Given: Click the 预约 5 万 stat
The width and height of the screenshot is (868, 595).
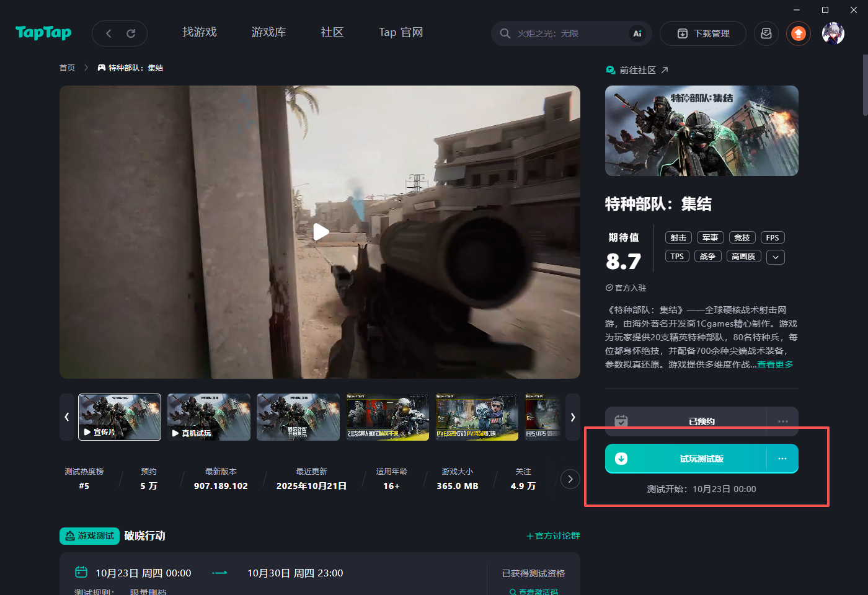Looking at the screenshot, I should click(x=149, y=479).
